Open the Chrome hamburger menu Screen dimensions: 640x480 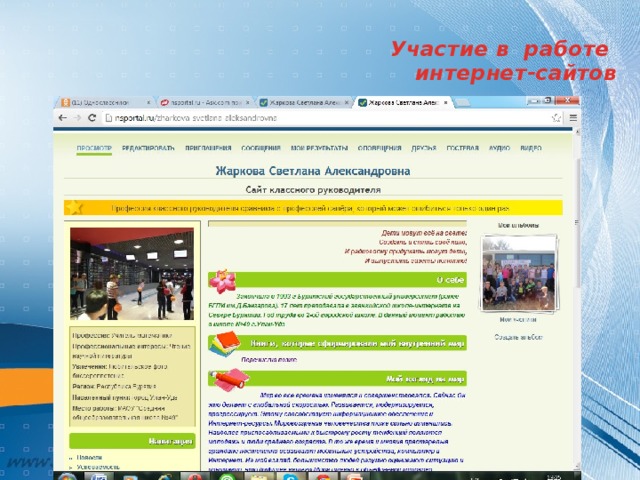point(573,118)
